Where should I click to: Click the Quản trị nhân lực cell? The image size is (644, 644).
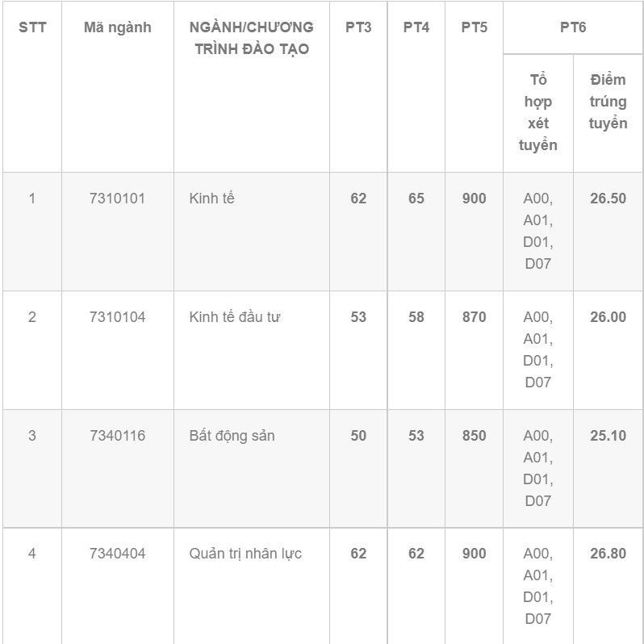245,554
